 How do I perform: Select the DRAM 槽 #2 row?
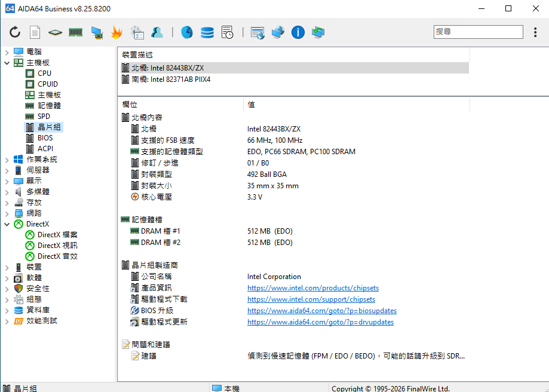(x=294, y=243)
